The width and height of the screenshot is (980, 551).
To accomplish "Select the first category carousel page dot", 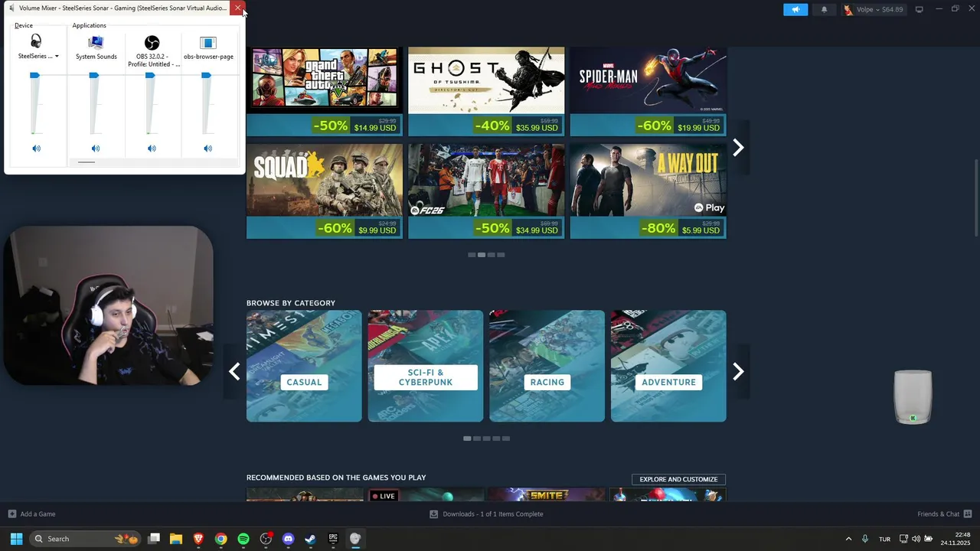I will (467, 439).
